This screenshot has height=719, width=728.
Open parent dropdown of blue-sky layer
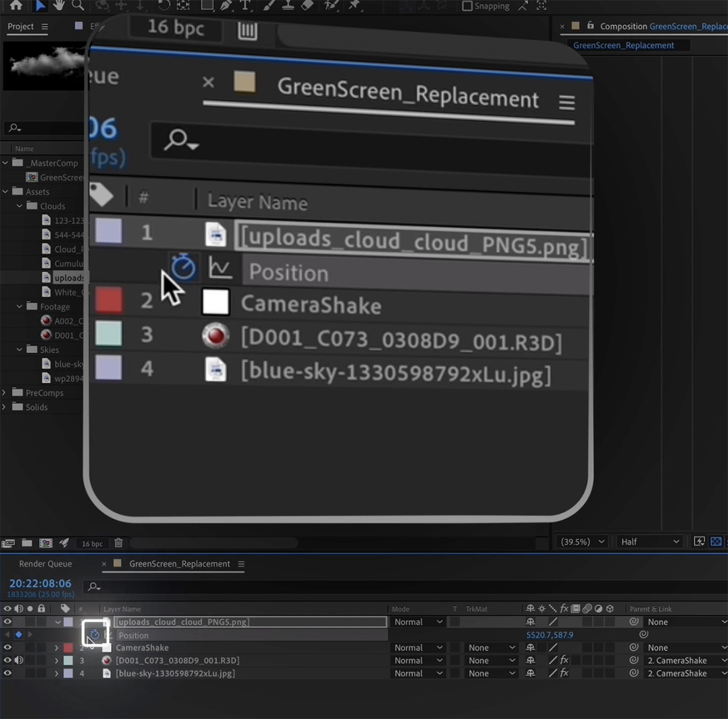686,673
